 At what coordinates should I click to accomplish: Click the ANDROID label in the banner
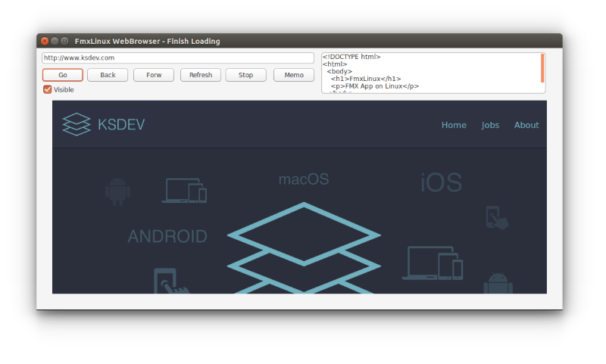pos(167,236)
